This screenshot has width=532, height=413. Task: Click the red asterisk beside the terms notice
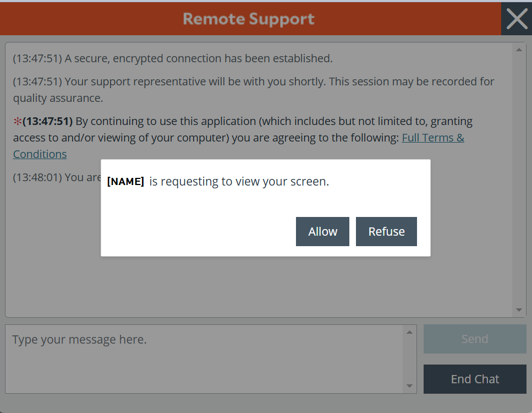[18, 121]
